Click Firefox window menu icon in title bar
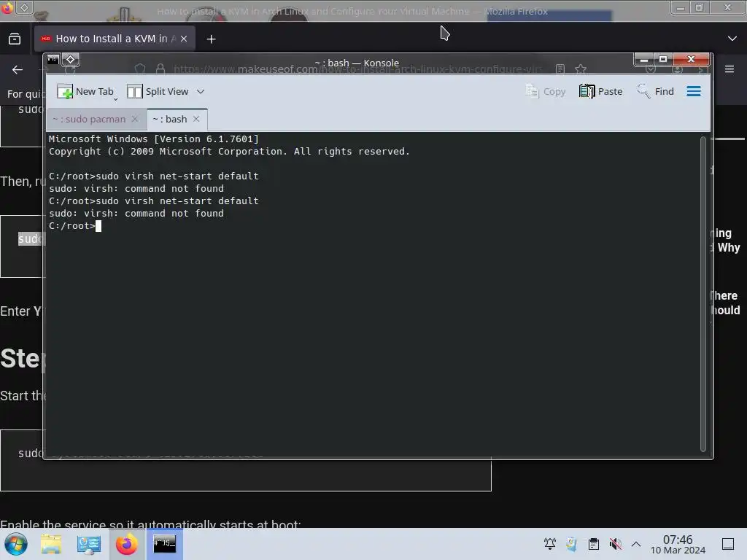 coord(7,7)
